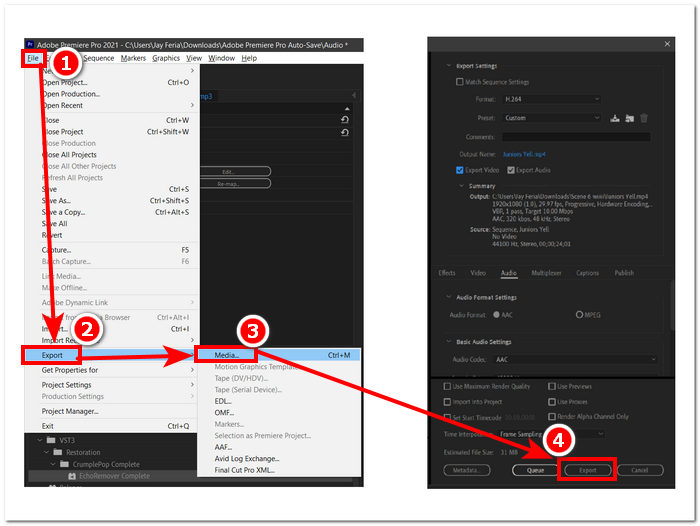Collapse the Restoration folder chevron
This screenshot has width=700, height=526.
click(x=46, y=452)
